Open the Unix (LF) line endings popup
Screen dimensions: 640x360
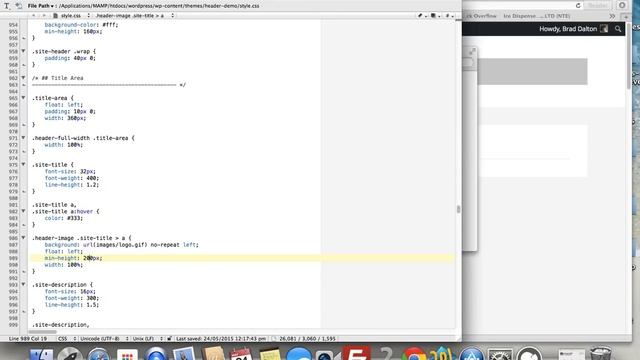(x=147, y=339)
